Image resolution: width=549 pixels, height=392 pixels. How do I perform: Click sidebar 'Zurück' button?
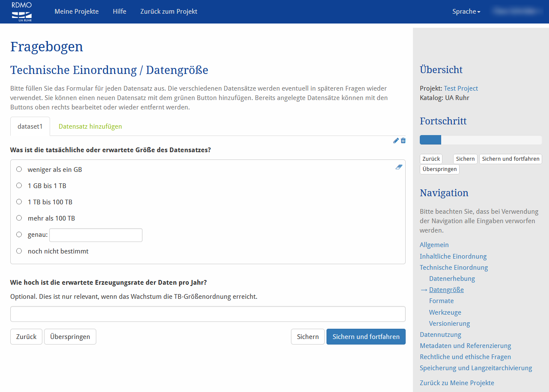[431, 159]
